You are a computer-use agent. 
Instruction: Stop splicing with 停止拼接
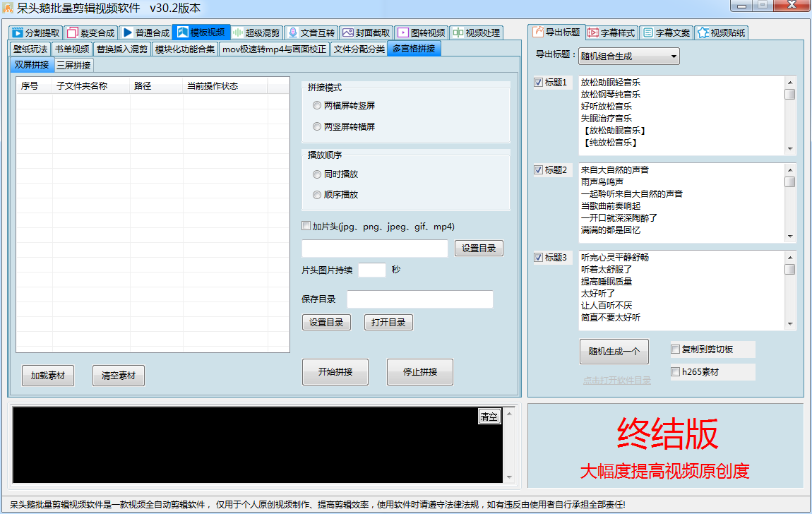click(x=420, y=371)
